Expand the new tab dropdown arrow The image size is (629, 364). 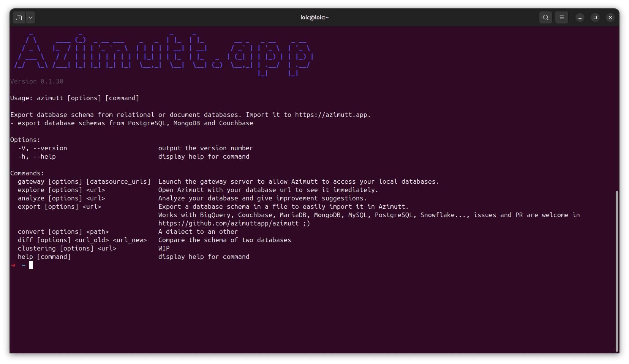tap(30, 17)
